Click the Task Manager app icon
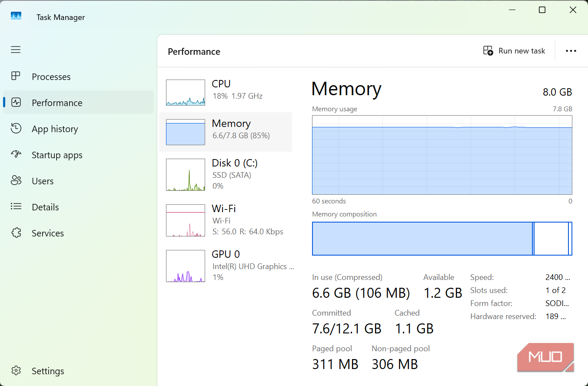Viewport: 588px width, 386px height. click(16, 16)
